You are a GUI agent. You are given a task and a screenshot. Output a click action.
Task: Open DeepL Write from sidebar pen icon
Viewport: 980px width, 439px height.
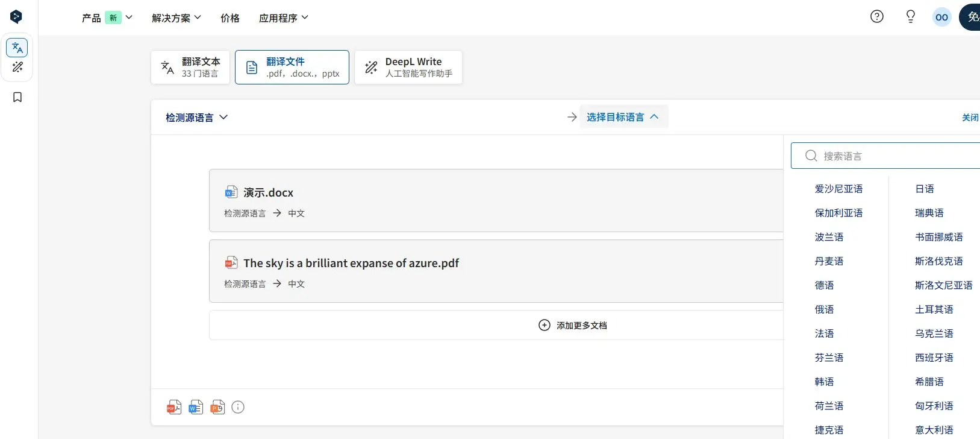coord(17,67)
